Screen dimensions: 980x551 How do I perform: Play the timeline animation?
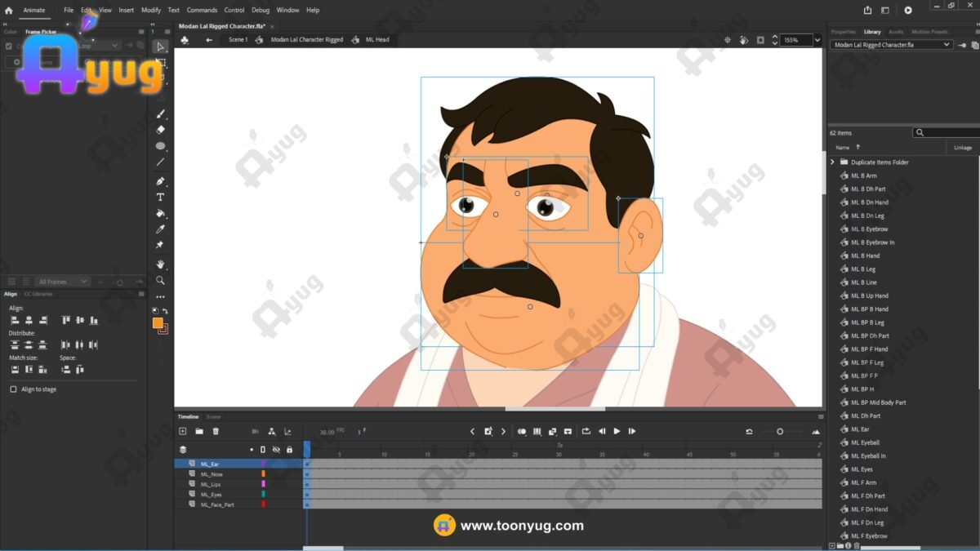tap(617, 431)
